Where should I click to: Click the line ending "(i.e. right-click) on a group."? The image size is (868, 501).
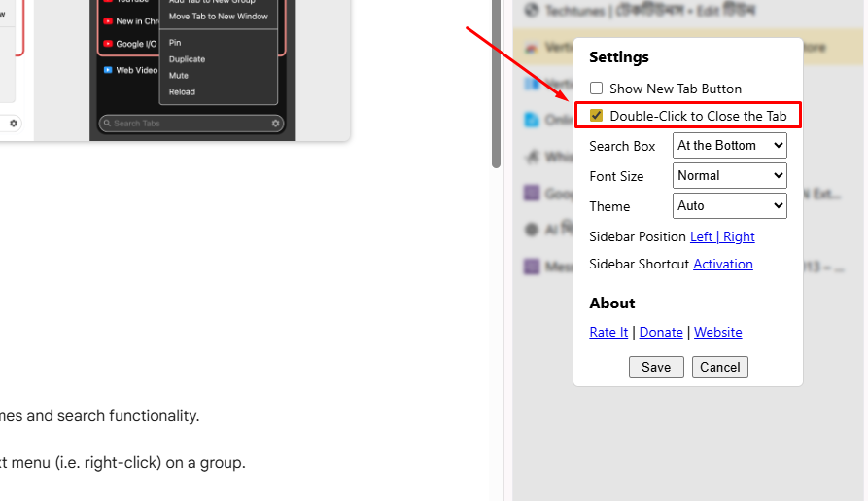coord(122,462)
